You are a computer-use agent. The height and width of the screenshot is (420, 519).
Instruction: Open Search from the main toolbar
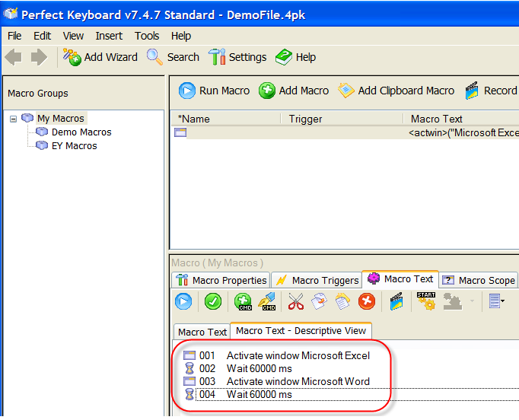point(173,57)
